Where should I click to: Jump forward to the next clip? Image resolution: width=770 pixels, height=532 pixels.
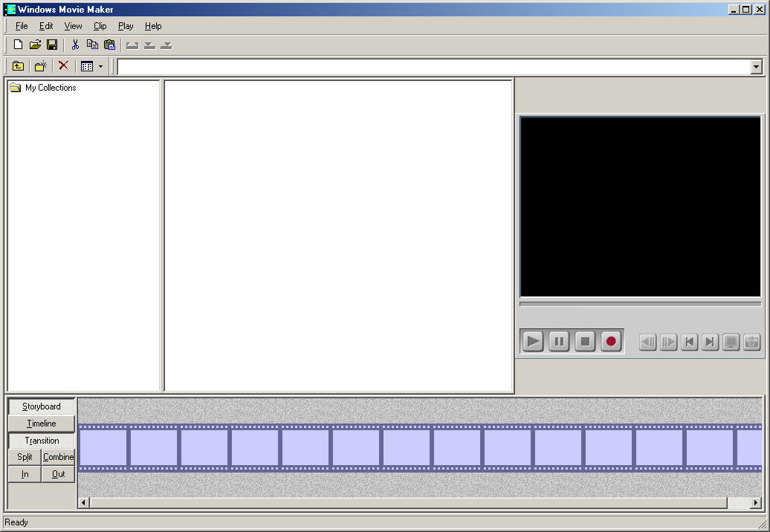click(x=710, y=342)
